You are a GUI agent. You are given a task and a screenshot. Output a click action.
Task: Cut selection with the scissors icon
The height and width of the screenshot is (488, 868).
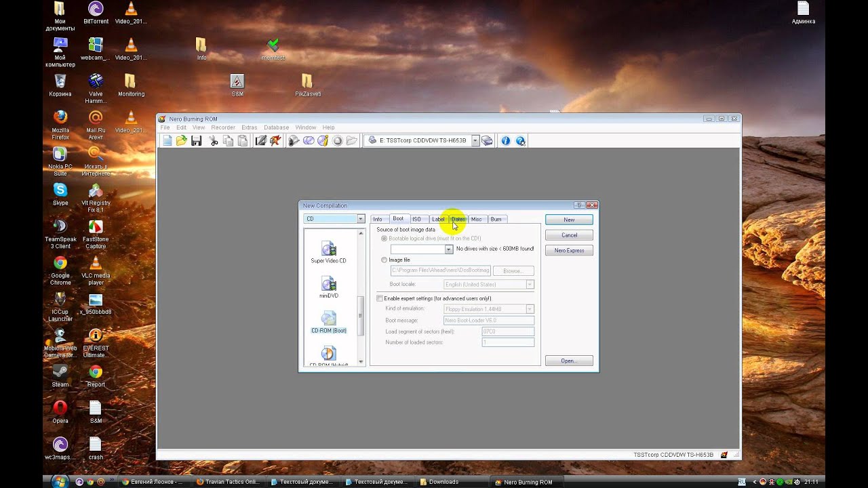tap(214, 141)
